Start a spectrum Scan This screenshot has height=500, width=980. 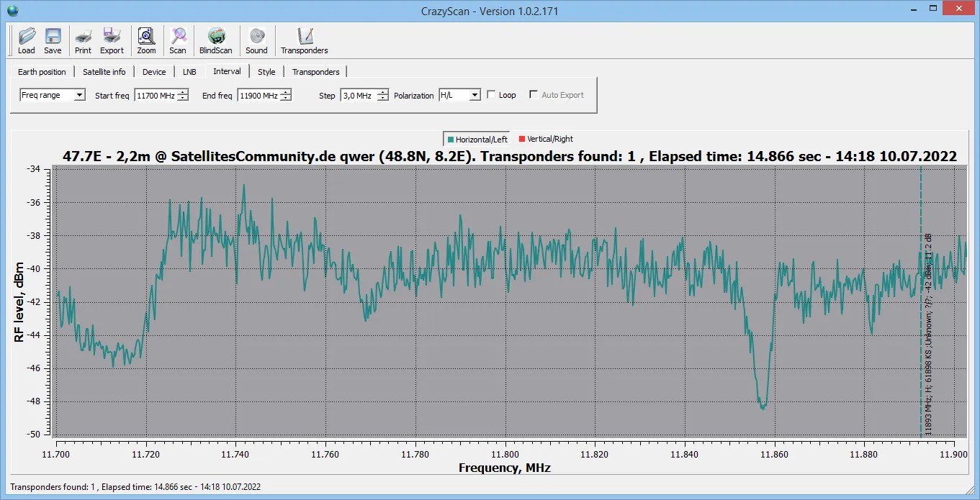pyautogui.click(x=178, y=40)
